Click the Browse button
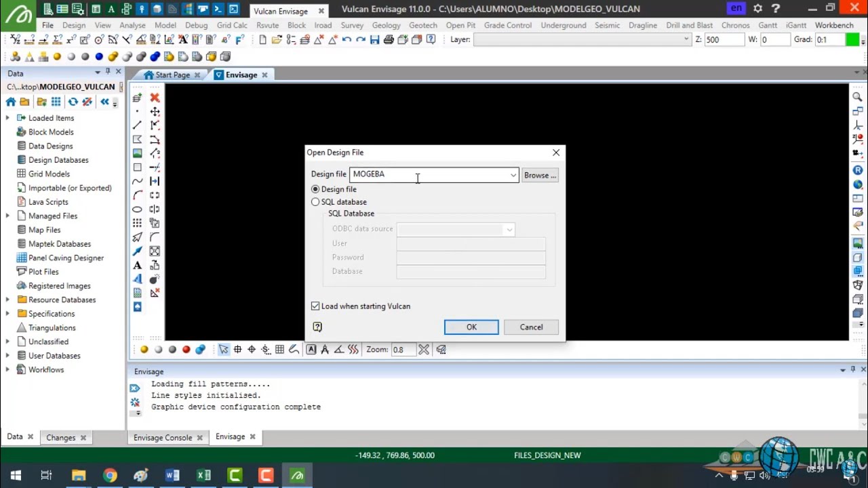Screen dimensions: 868x488 [x=540, y=176]
